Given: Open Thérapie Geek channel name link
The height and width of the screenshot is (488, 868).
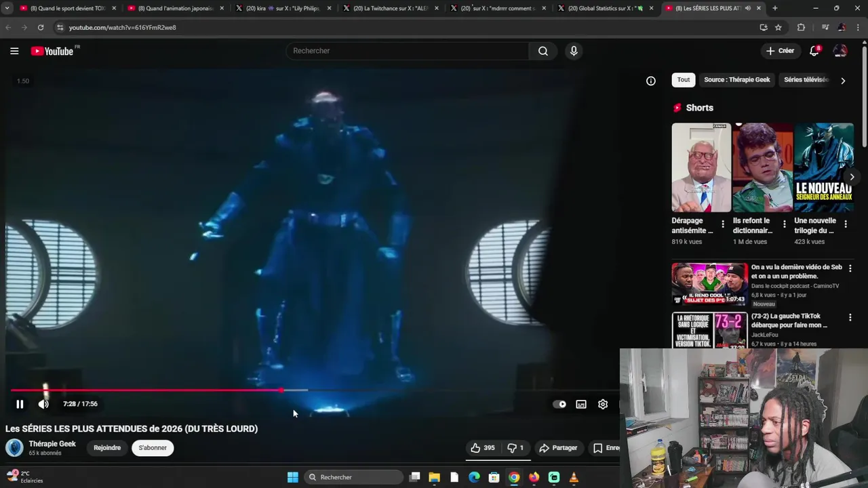Looking at the screenshot, I should [52, 444].
